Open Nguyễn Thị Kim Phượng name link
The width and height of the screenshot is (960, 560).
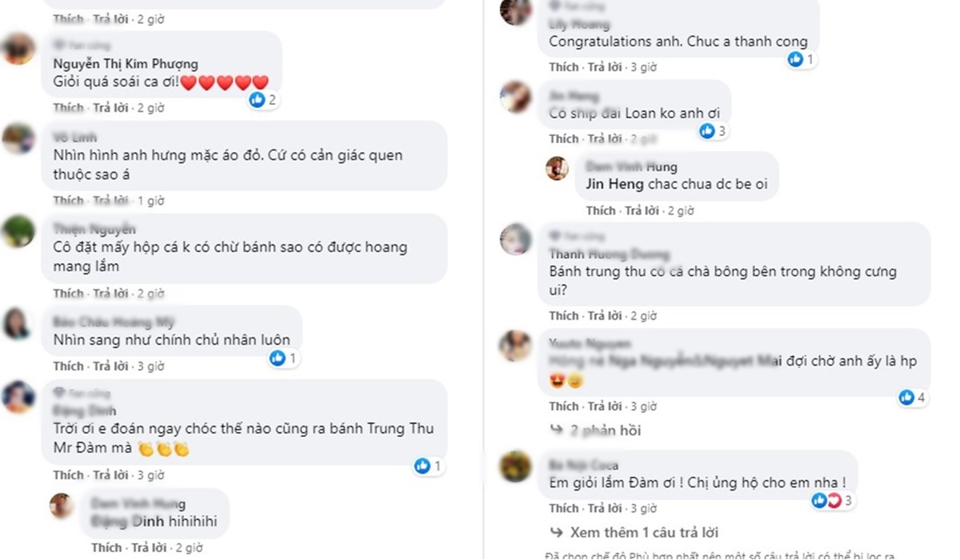tap(126, 64)
